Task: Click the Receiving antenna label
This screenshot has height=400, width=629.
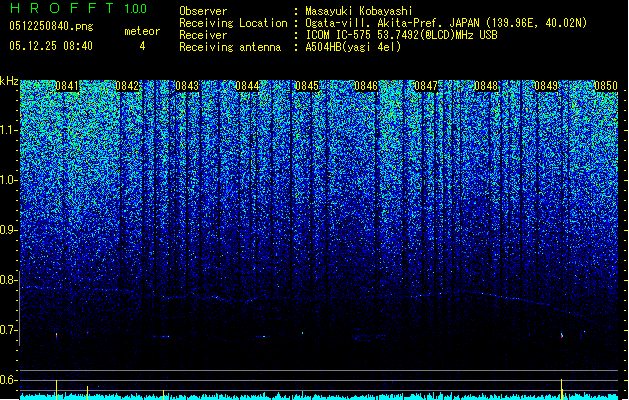Action: (x=230, y=47)
